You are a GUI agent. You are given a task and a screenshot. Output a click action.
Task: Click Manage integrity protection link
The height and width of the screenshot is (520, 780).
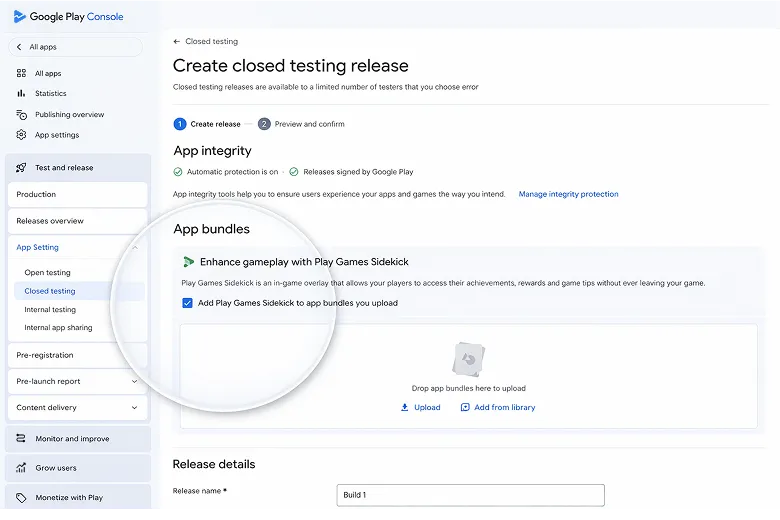point(568,194)
